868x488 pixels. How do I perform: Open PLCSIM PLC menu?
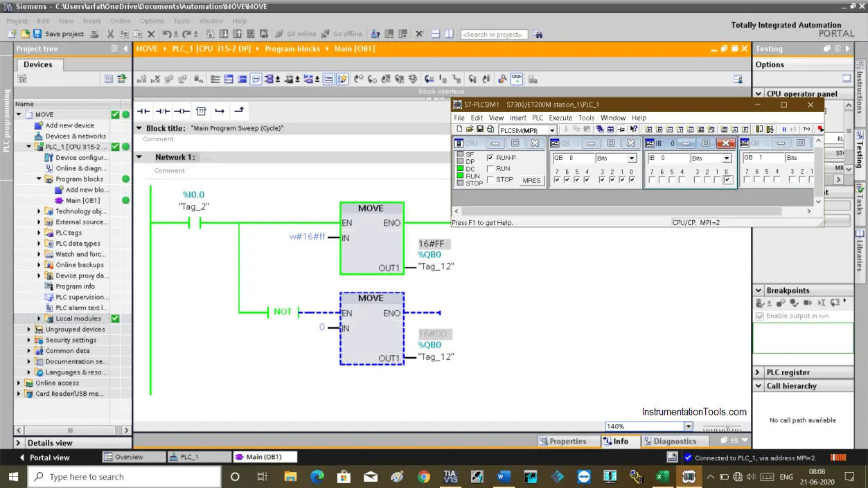(538, 118)
